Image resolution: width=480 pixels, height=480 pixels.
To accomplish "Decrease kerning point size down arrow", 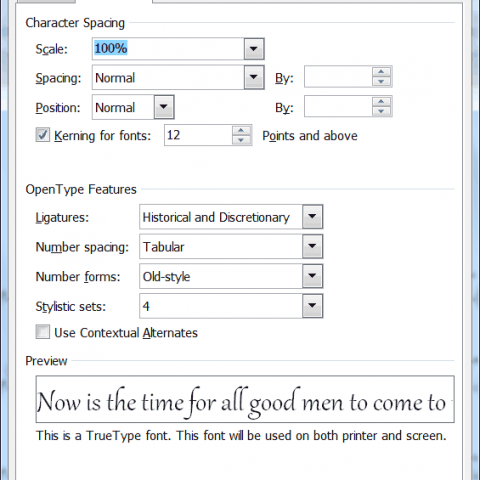I will coord(241,140).
